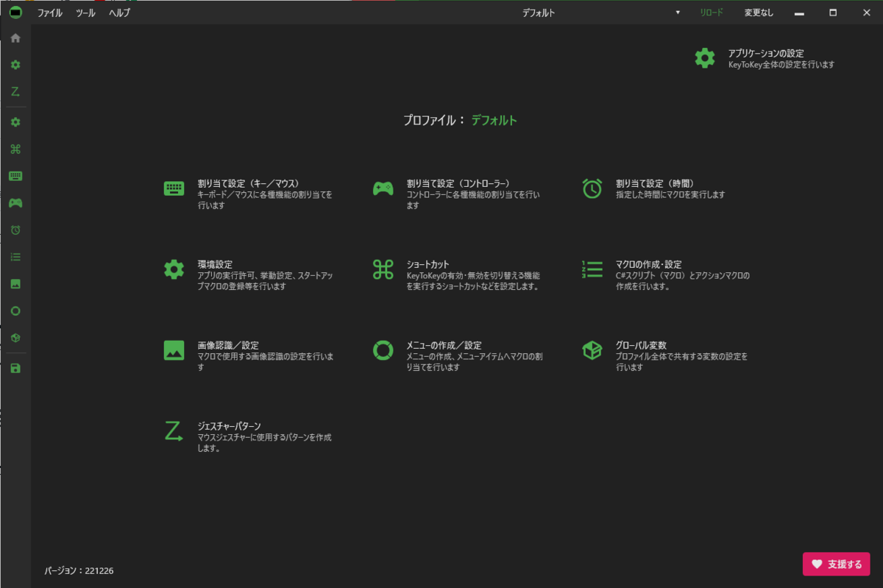Open the ツール menu
The height and width of the screenshot is (588, 883).
click(85, 13)
